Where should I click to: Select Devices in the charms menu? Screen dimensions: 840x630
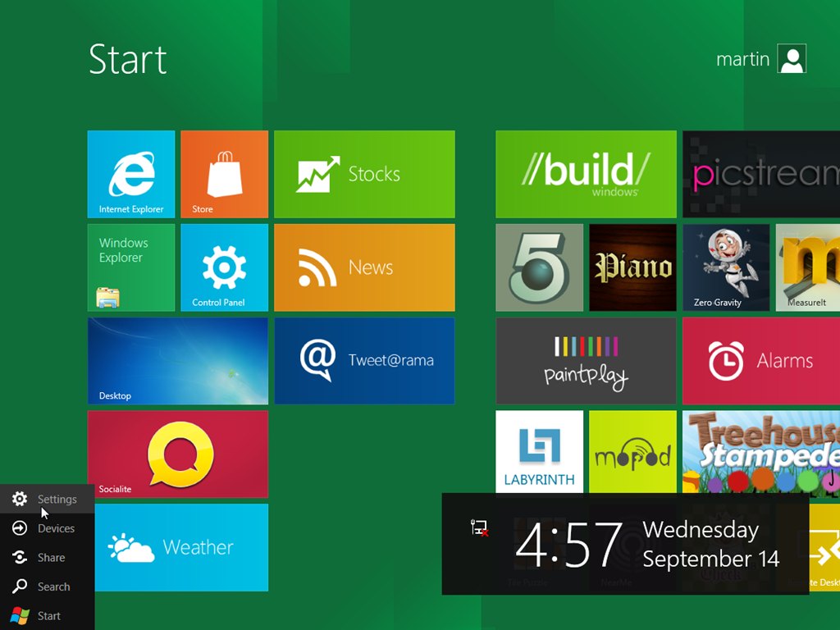pos(47,528)
